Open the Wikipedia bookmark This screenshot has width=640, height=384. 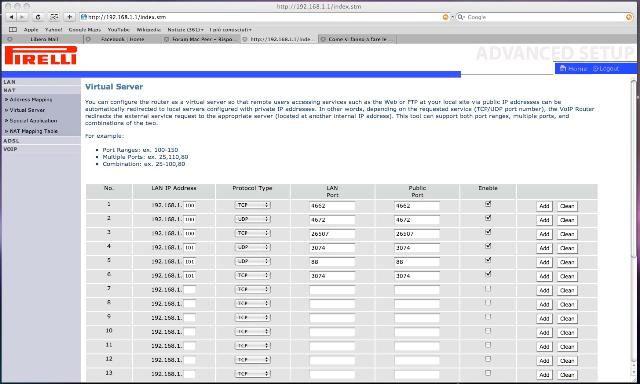coord(149,30)
